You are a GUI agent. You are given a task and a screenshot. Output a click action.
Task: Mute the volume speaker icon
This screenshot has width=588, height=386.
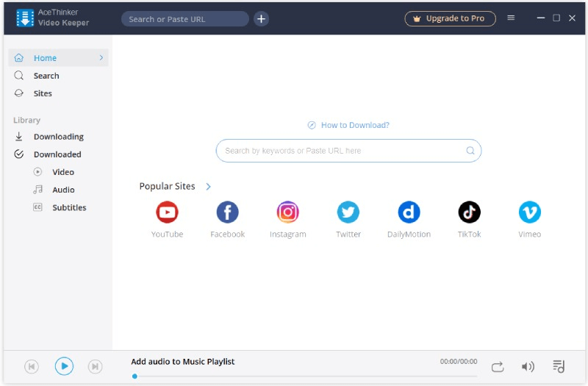click(528, 366)
